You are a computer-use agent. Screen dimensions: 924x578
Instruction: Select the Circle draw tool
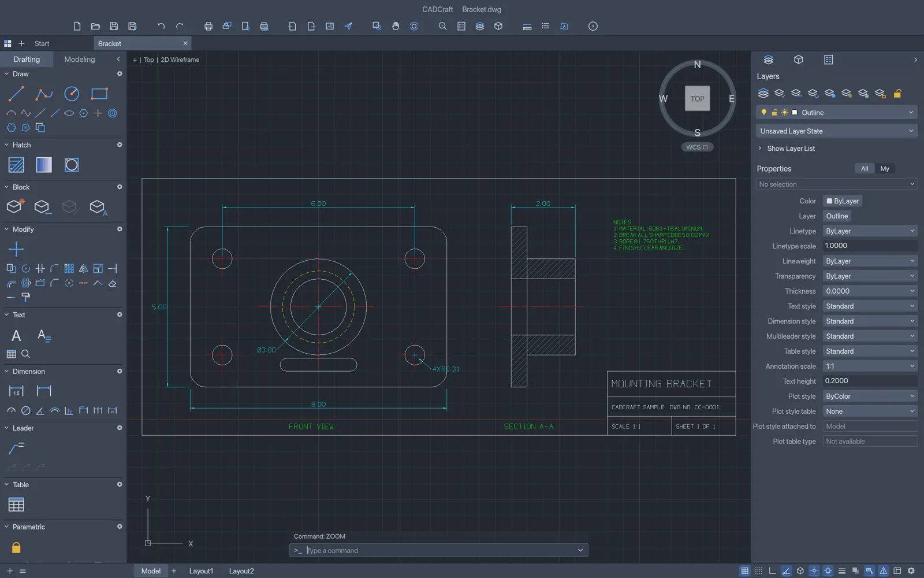tap(72, 94)
